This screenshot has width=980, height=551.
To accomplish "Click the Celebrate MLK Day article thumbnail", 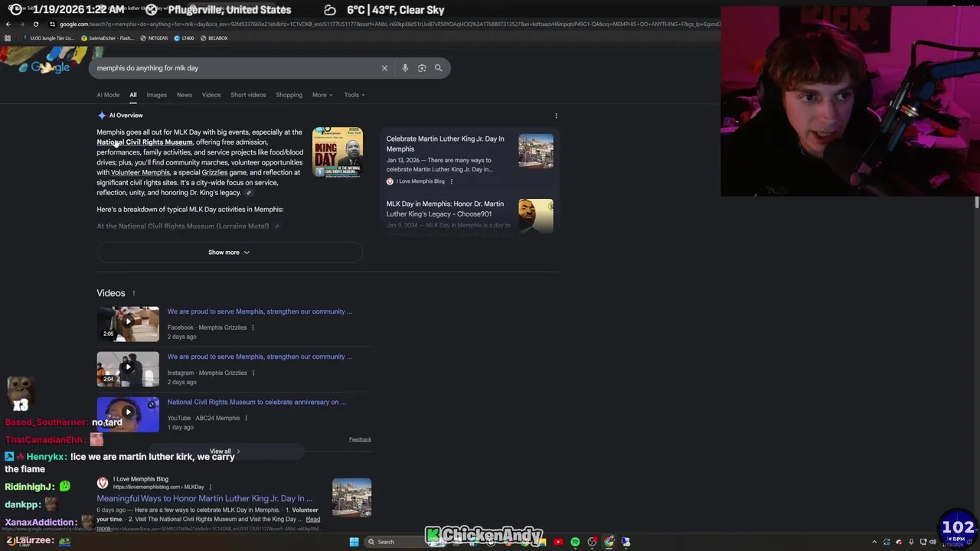I will [x=536, y=152].
